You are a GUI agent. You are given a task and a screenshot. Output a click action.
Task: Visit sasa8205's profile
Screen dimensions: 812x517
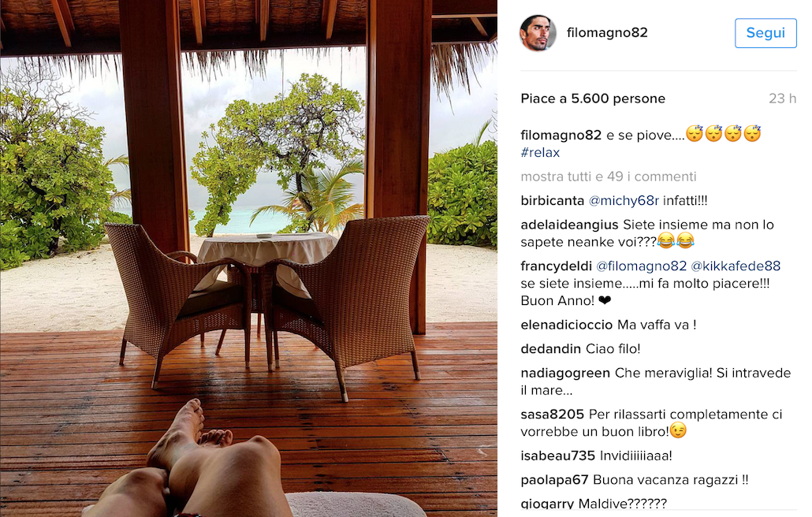552,415
